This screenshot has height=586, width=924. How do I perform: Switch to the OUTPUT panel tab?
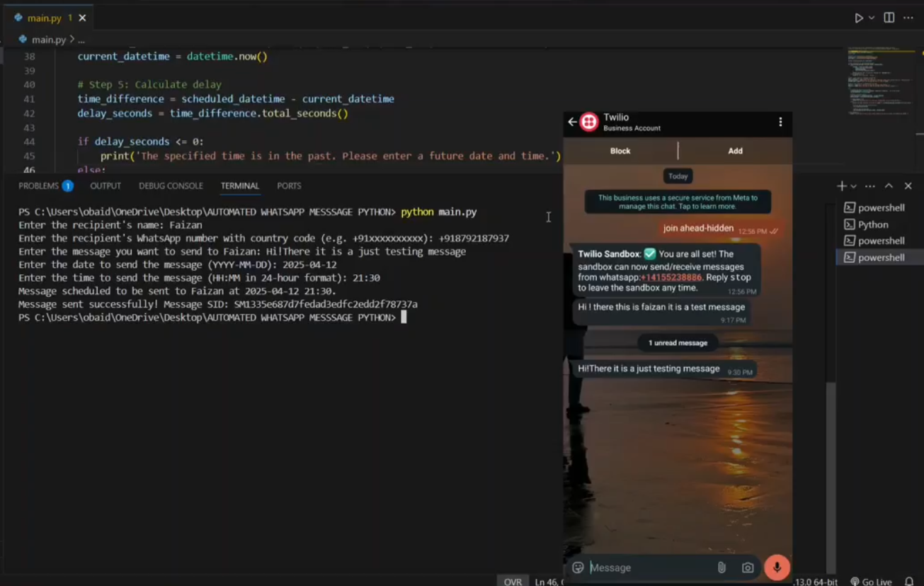coord(105,186)
